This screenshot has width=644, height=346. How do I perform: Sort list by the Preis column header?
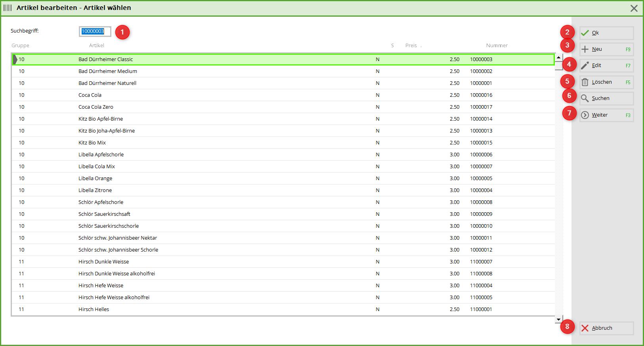[x=411, y=46]
